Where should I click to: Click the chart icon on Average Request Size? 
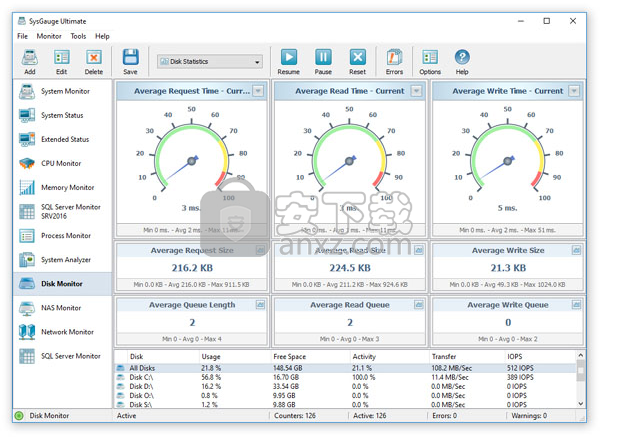(260, 250)
